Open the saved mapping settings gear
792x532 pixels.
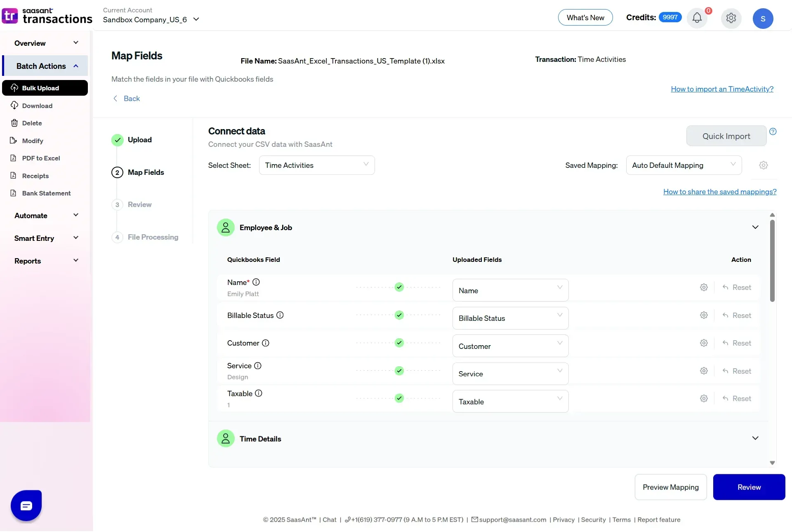(764, 165)
